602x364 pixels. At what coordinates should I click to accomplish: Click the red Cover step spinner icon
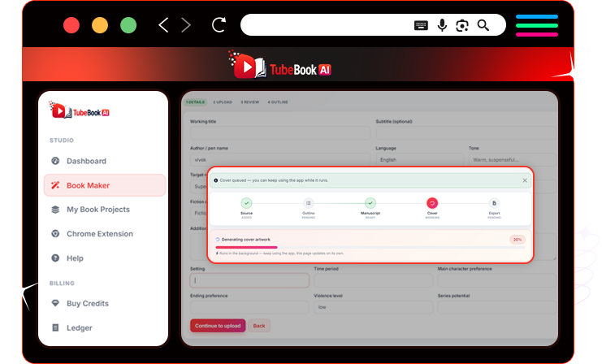[432, 203]
